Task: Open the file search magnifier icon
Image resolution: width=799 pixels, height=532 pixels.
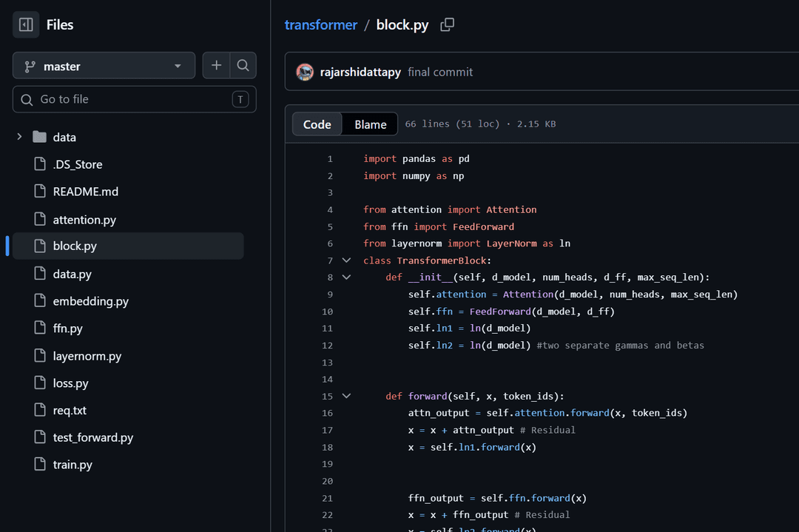Action: [243, 65]
